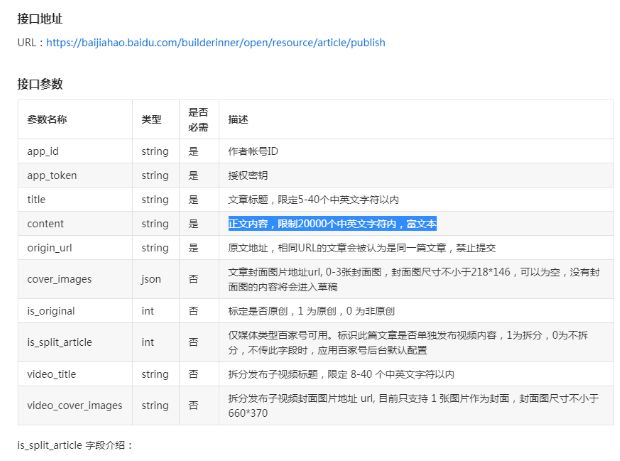
Task: Select the origin_url parameter name cell
Action: [50, 247]
